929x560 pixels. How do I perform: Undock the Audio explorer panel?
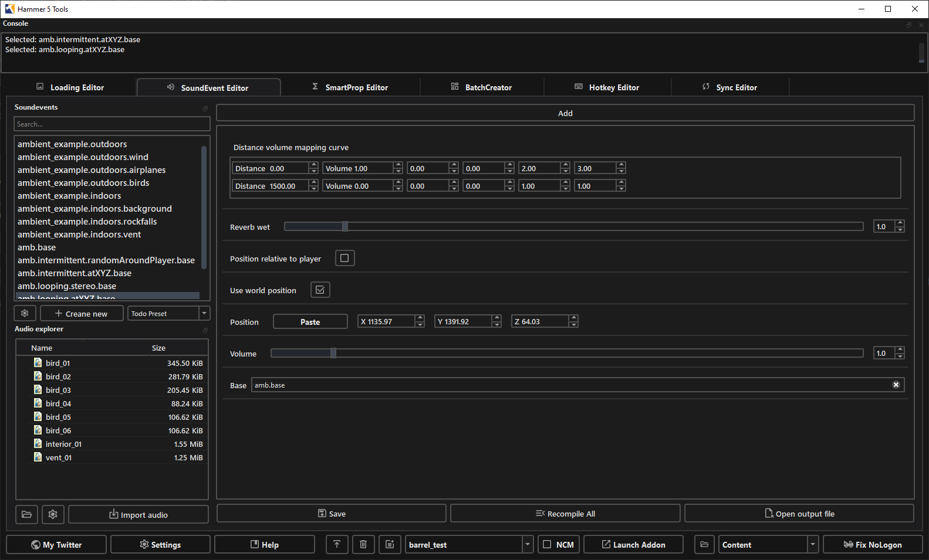click(x=205, y=330)
